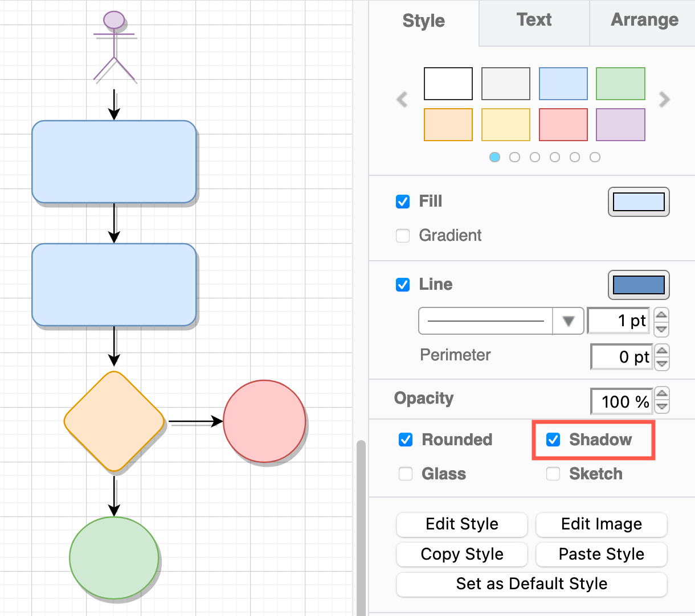Open the Edit Style dialog
This screenshot has height=616, width=695.
click(461, 524)
